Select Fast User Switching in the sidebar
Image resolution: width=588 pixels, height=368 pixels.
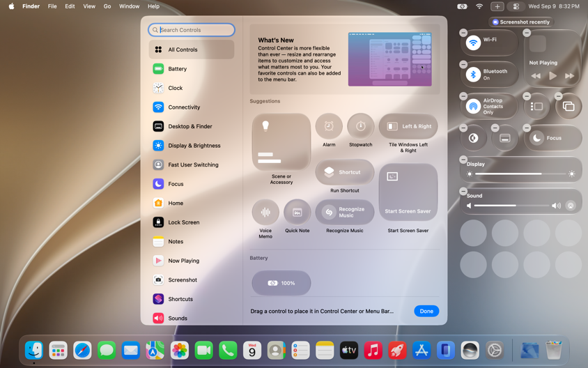click(x=192, y=164)
